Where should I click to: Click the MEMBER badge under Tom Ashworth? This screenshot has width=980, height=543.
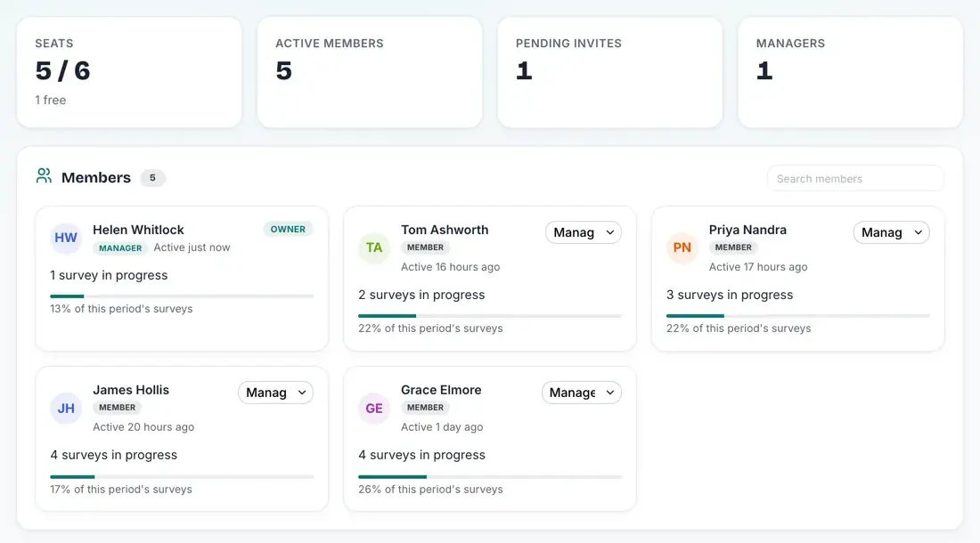pyautogui.click(x=425, y=247)
